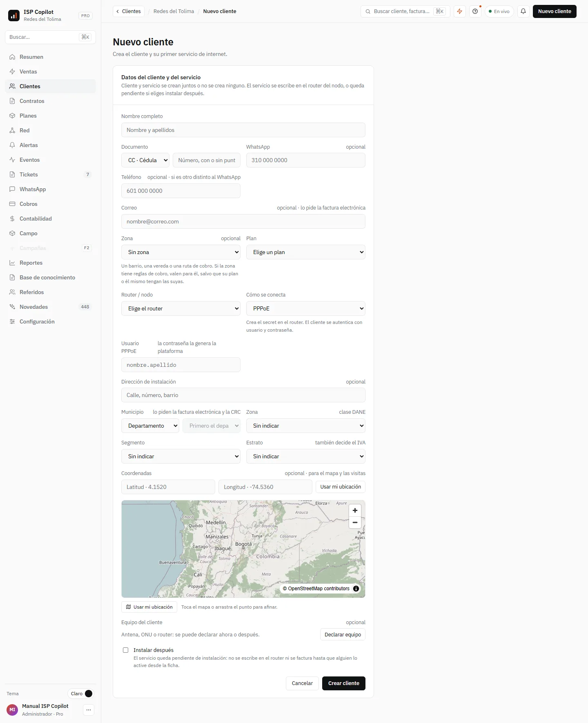The height and width of the screenshot is (723, 588).
Task: Open Alertas bell item in sidebar
Action: coord(50,145)
